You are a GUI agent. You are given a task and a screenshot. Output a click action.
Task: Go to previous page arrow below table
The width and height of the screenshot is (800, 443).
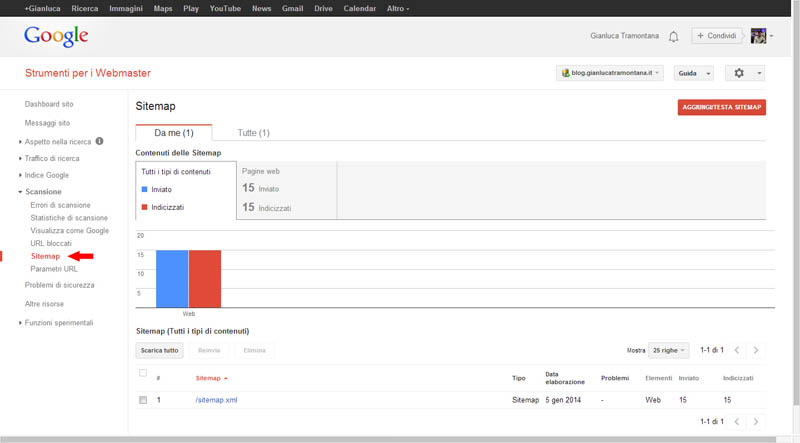[x=737, y=422]
